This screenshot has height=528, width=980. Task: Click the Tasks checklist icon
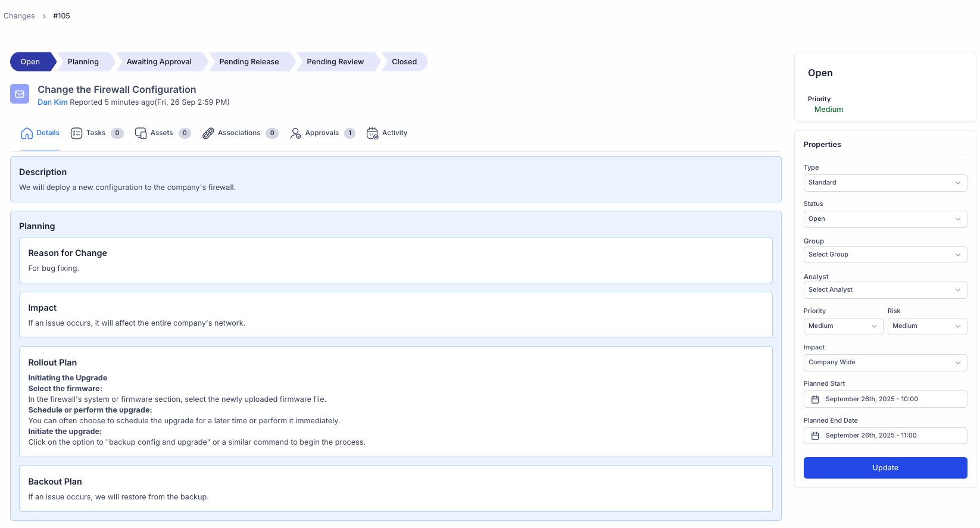76,133
